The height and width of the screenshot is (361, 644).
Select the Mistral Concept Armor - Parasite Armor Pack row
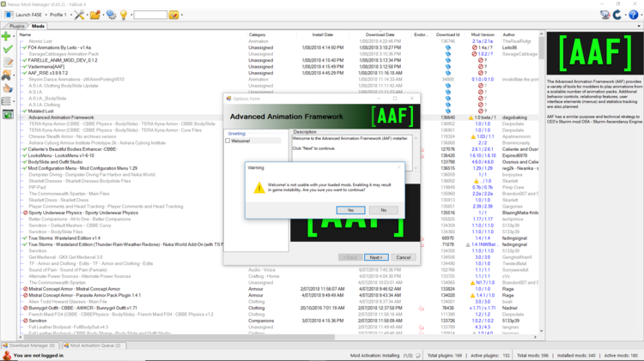[x=279, y=295]
